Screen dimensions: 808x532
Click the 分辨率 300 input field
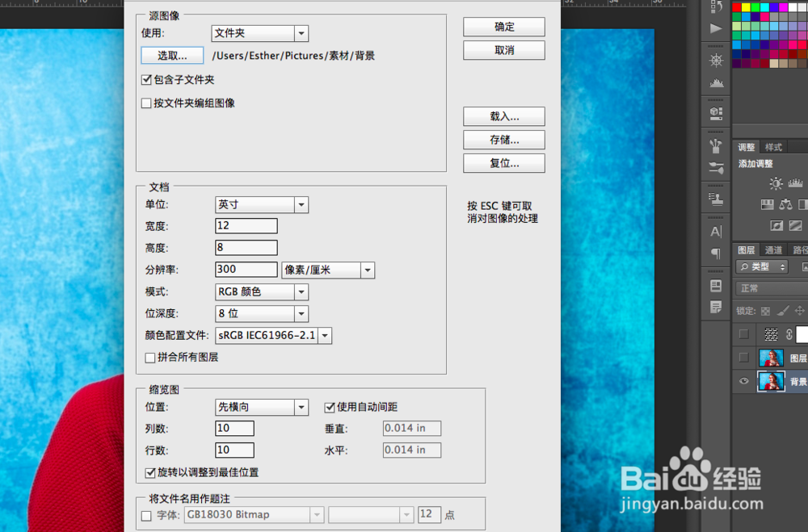tap(246, 270)
